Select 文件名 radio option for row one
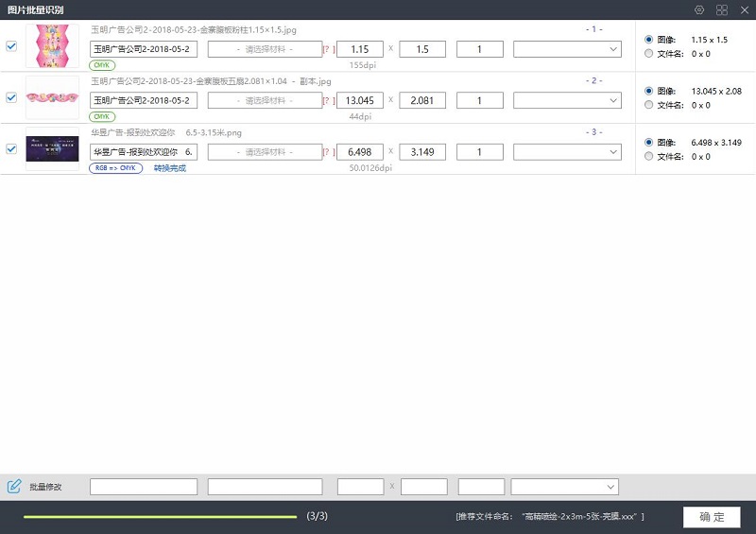Image resolution: width=756 pixels, height=534 pixels. click(x=648, y=54)
